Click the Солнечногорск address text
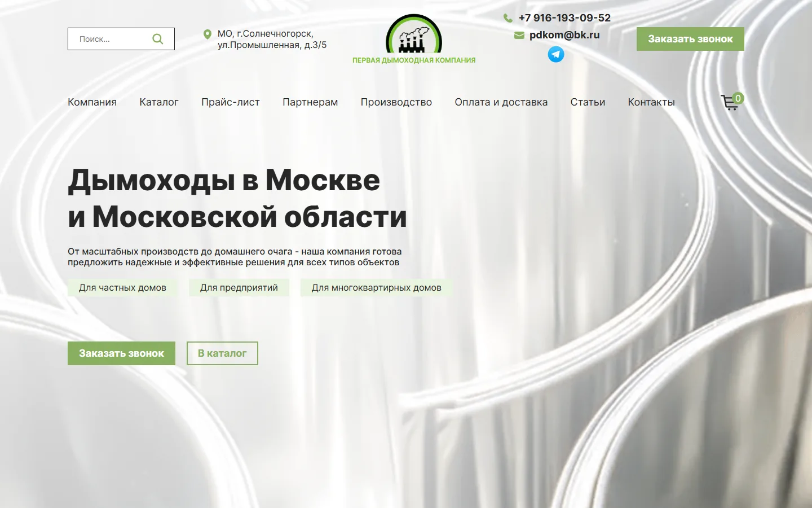 [272, 40]
